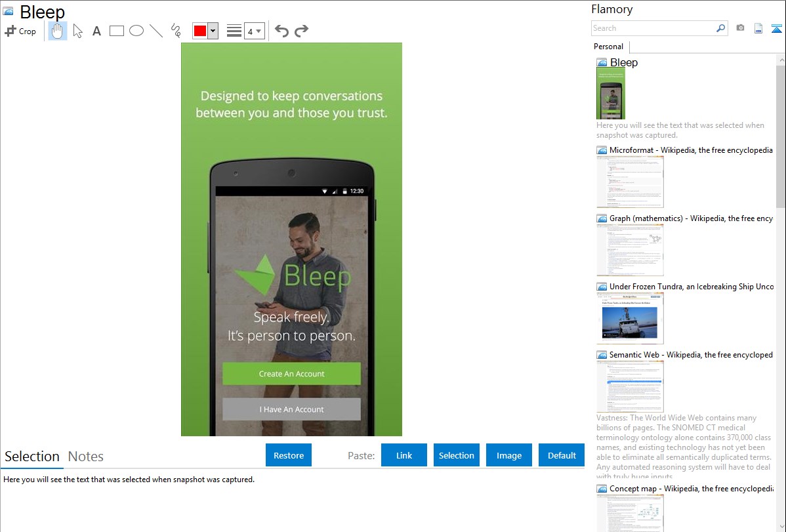
Task: Click the Bleep title in snapshot list
Action: click(623, 63)
